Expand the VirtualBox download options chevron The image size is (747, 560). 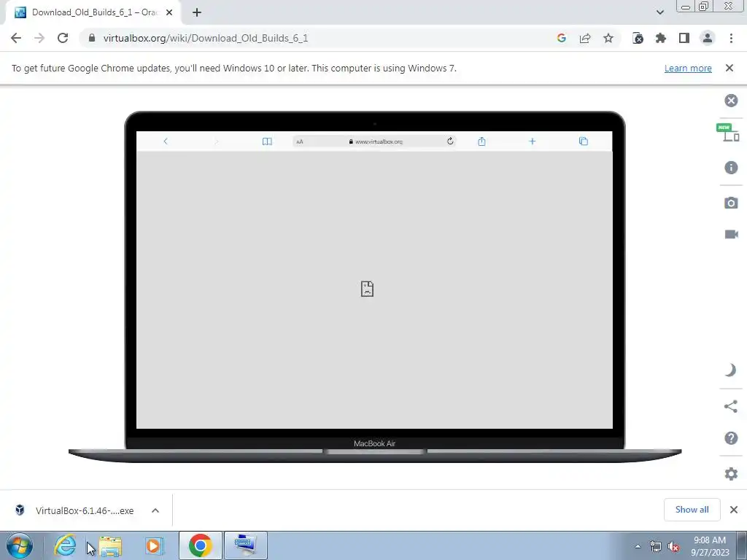point(155,510)
